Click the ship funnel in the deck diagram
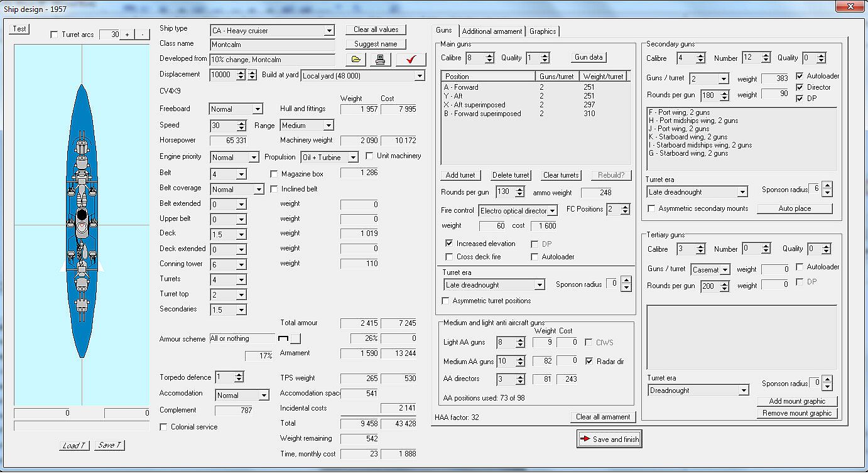868x474 pixels. point(82,215)
